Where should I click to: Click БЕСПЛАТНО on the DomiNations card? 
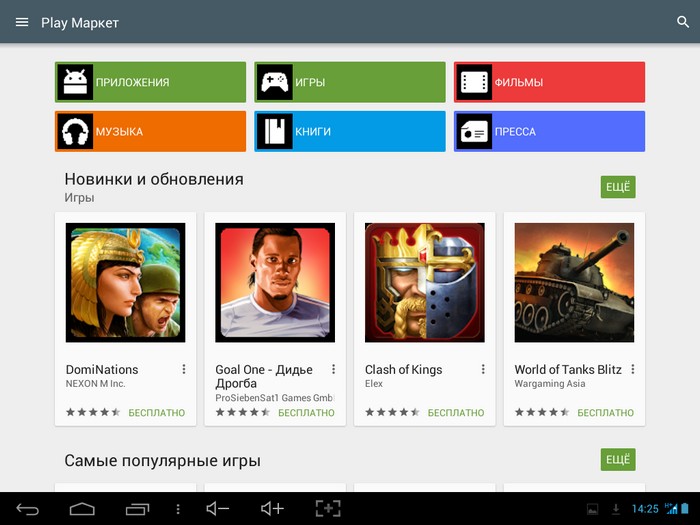[157, 412]
